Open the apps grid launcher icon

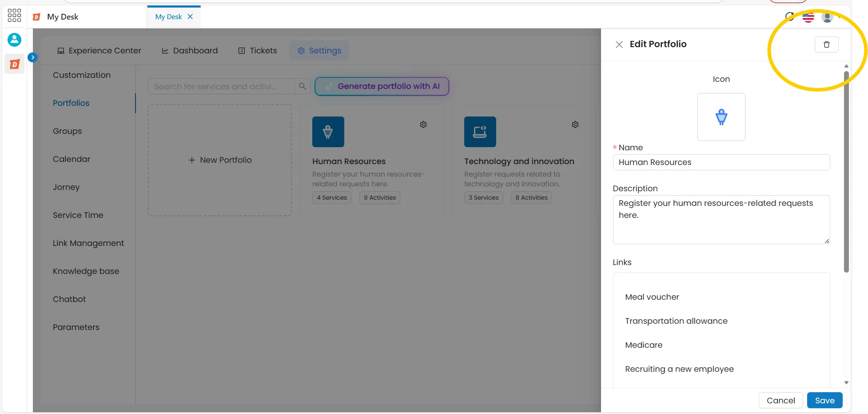[14, 16]
